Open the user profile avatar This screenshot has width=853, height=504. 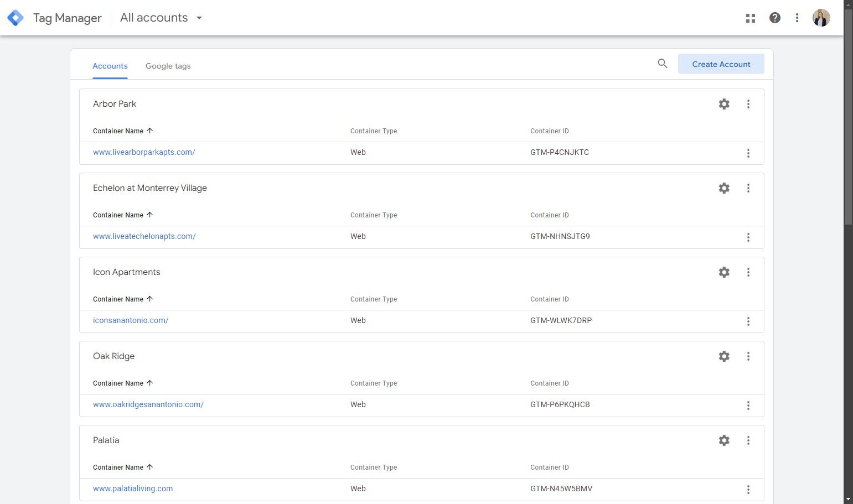(821, 18)
